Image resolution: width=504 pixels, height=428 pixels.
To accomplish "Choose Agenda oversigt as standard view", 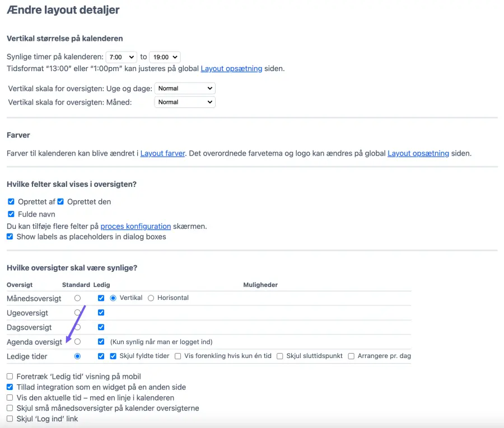I will [77, 341].
